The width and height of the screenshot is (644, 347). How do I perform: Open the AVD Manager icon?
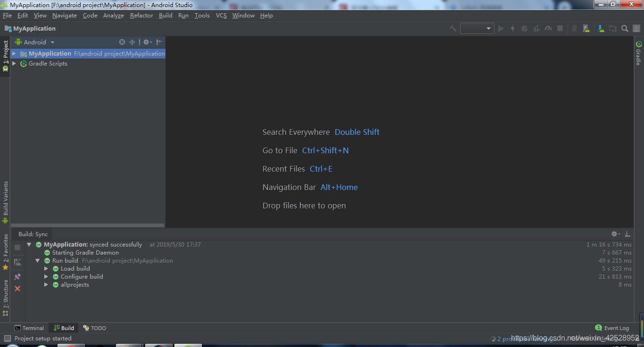tap(586, 28)
